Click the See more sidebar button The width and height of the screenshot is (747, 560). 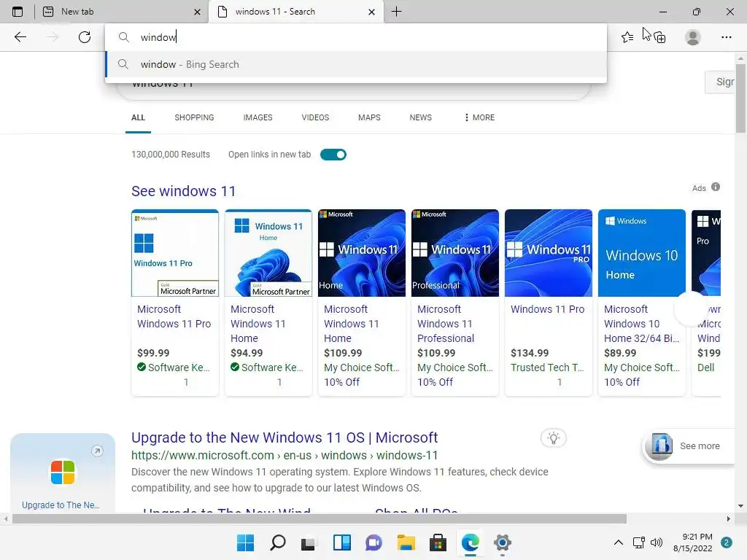[x=689, y=446]
